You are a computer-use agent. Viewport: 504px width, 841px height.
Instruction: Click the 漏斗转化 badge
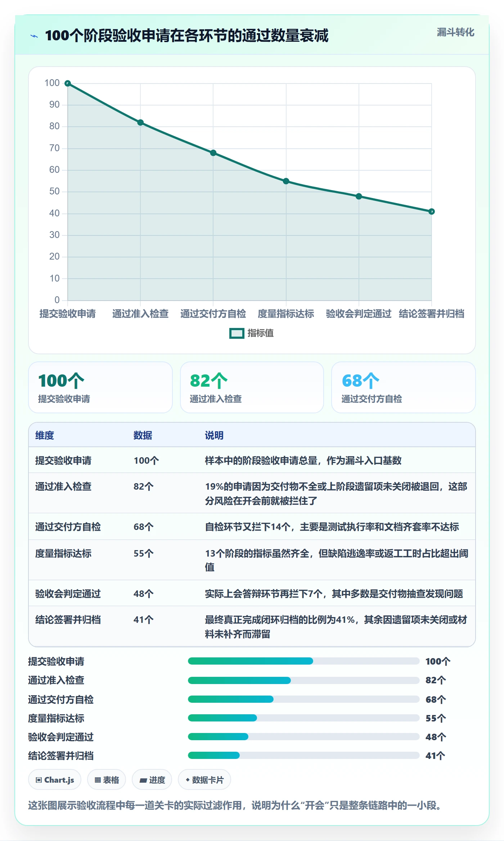click(x=455, y=32)
